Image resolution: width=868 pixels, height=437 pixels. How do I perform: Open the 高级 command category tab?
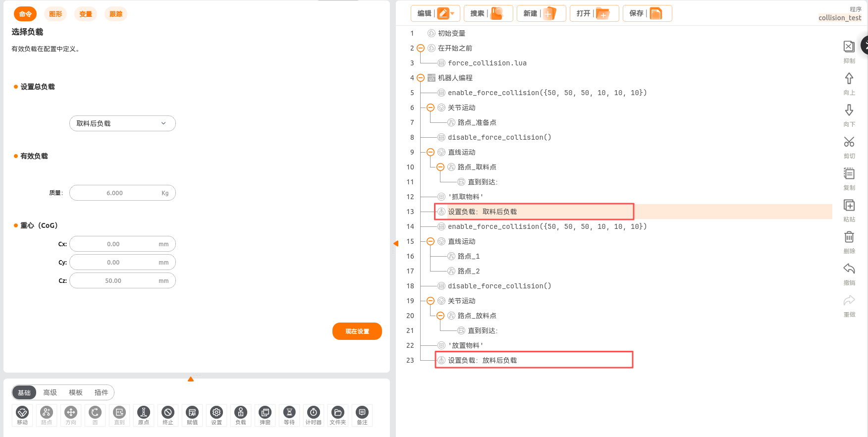[x=50, y=392]
